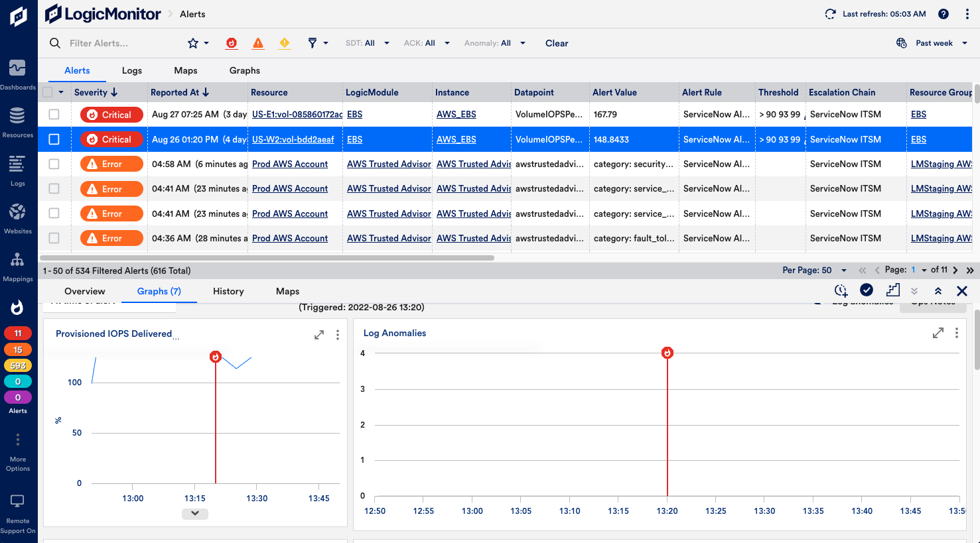Switch to the Graphs (7) tab

(159, 291)
